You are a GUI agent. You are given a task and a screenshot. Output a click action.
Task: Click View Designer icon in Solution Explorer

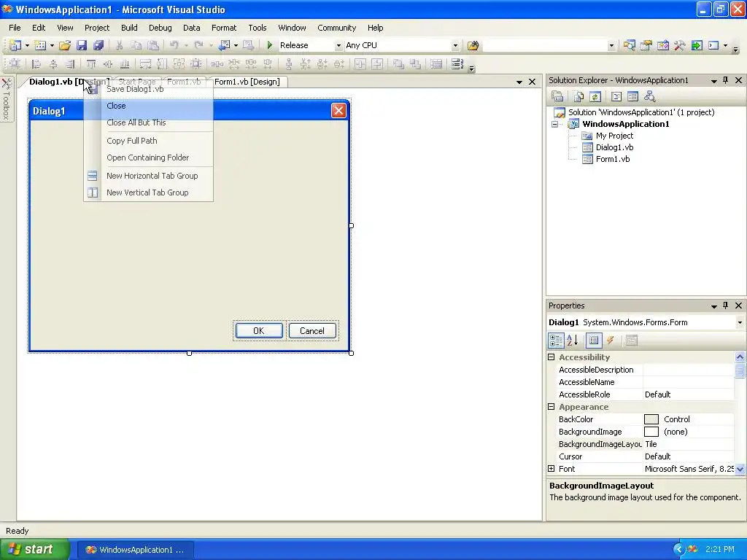tap(632, 97)
